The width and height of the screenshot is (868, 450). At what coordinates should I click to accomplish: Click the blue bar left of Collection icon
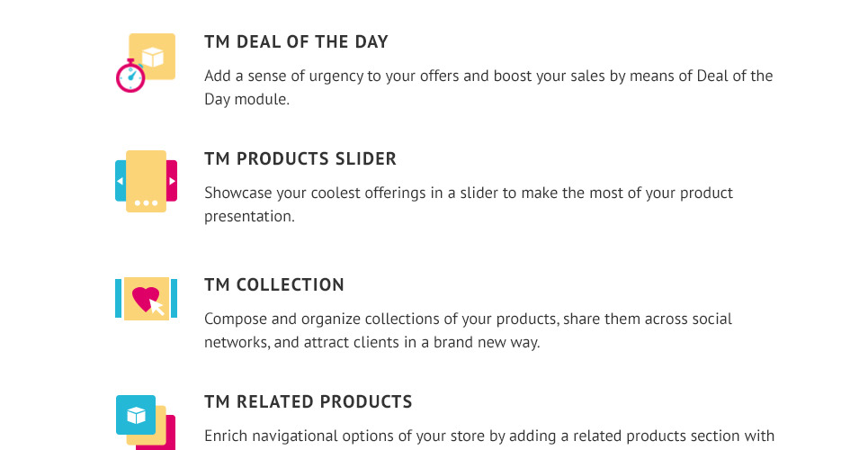coord(118,299)
